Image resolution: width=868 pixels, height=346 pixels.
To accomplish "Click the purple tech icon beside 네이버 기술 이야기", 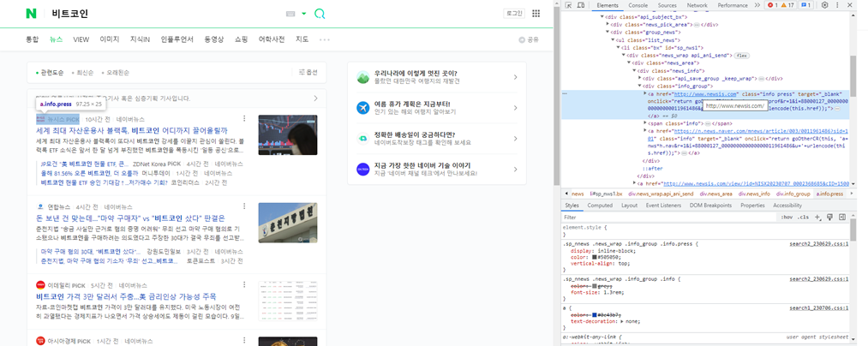I will [362, 170].
